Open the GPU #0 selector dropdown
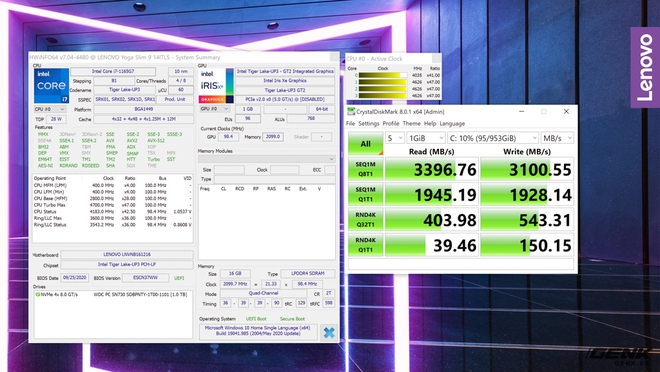Image resolution: width=660 pixels, height=372 pixels. point(215,109)
